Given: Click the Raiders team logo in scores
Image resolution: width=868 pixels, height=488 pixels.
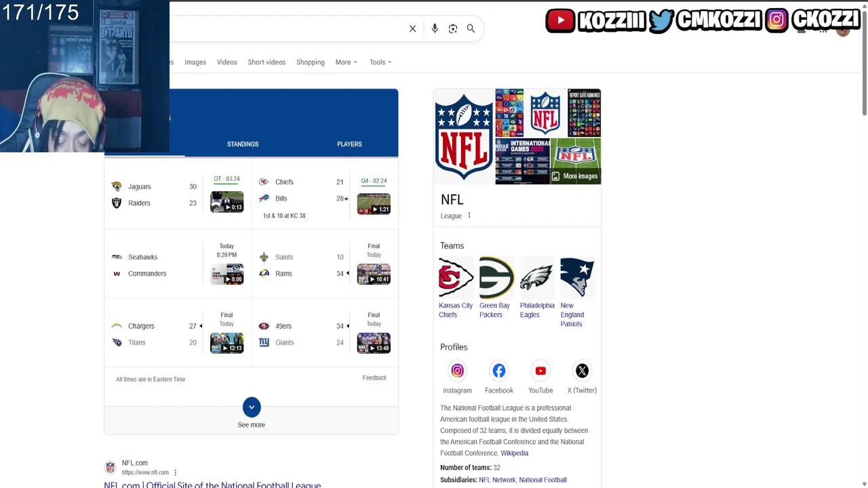Looking at the screenshot, I should pyautogui.click(x=117, y=203).
